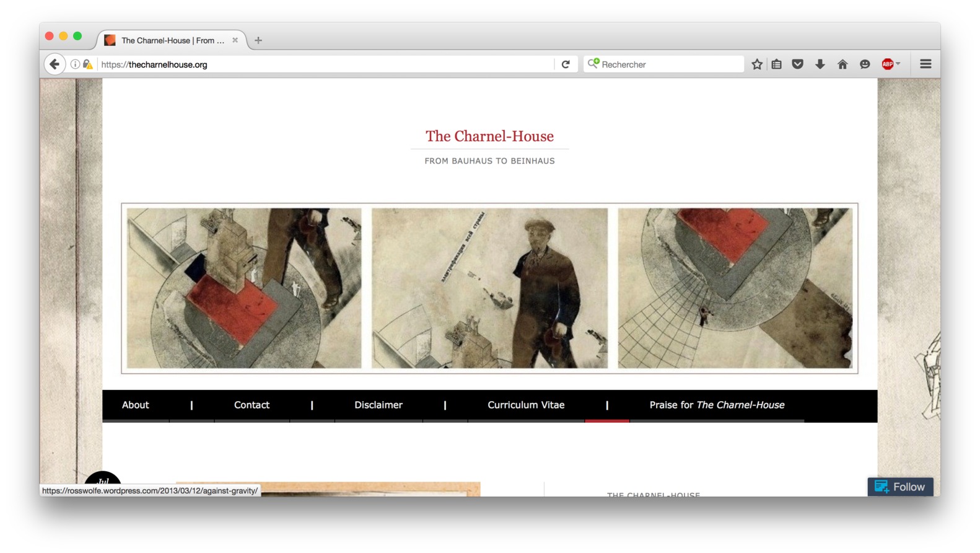Screen dimensions: 980x553
Task: Open site information info icon
Action: tap(75, 64)
